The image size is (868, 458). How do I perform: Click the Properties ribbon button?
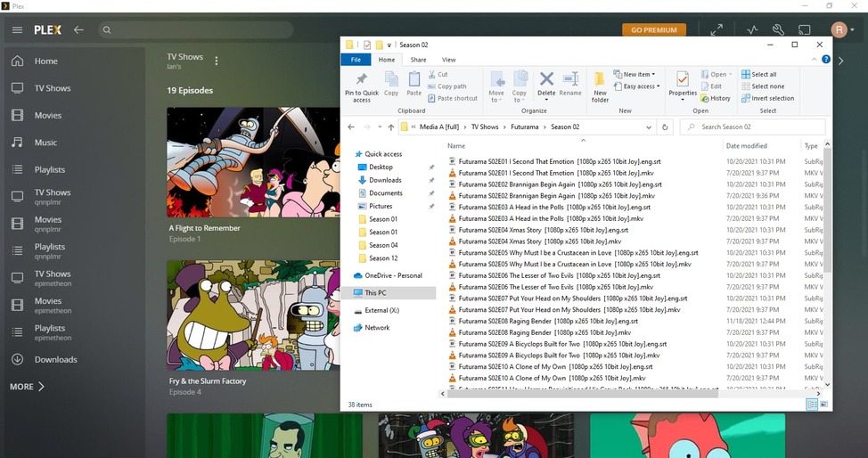click(683, 86)
